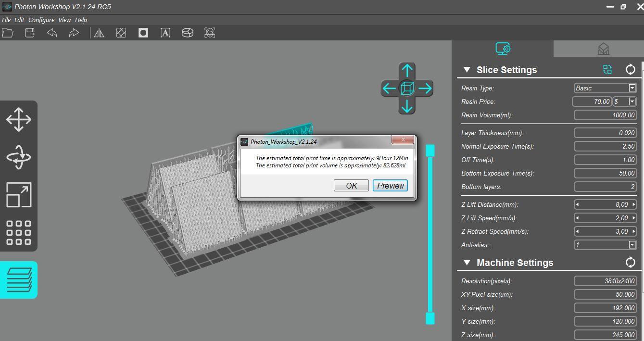Open the grid layout tool in sidebar
This screenshot has width=644, height=341.
click(19, 233)
